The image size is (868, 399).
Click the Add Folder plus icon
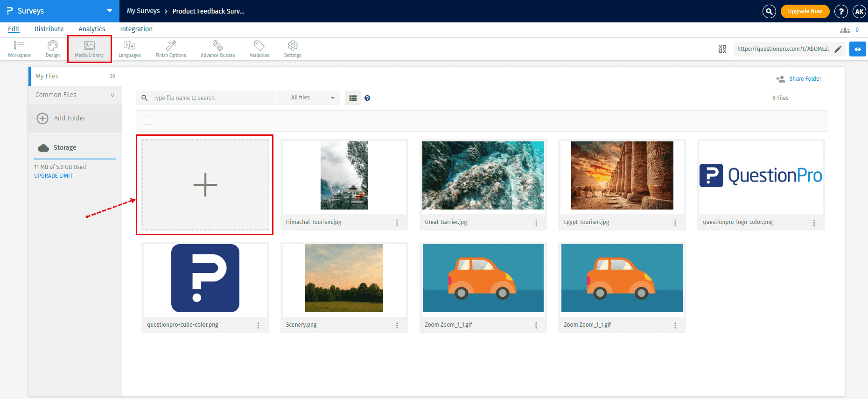tap(42, 119)
